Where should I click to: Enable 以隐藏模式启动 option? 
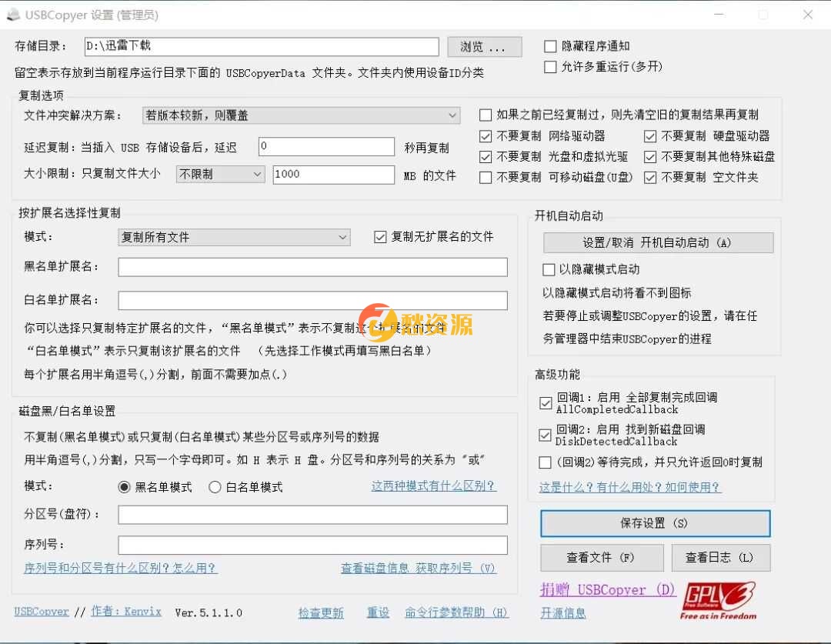point(550,269)
